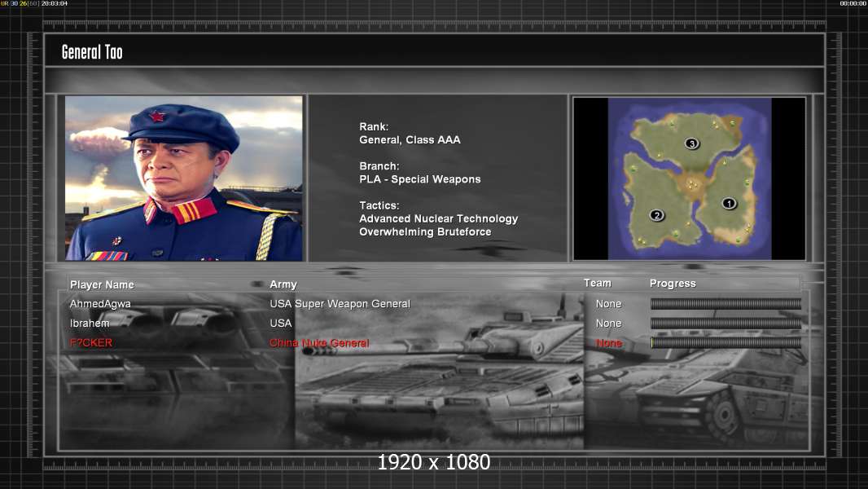
Task: Click the Player Name column header
Action: click(102, 284)
